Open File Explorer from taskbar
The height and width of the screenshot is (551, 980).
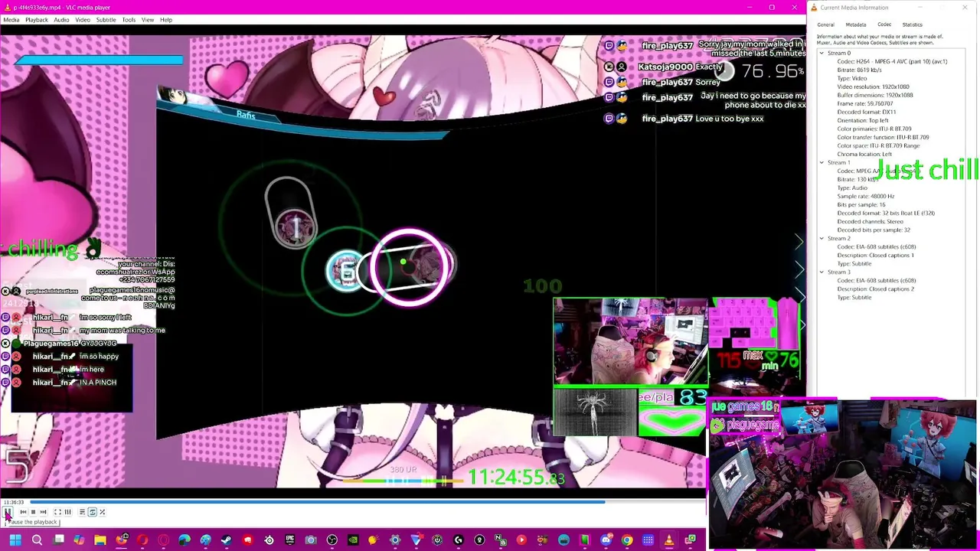[100, 540]
